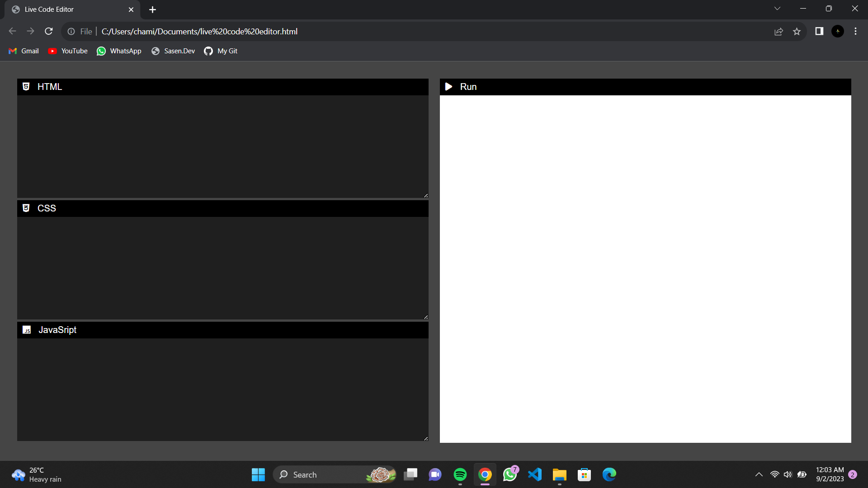Image resolution: width=868 pixels, height=488 pixels.
Task: Click the CSS3 shield icon
Action: [26, 208]
